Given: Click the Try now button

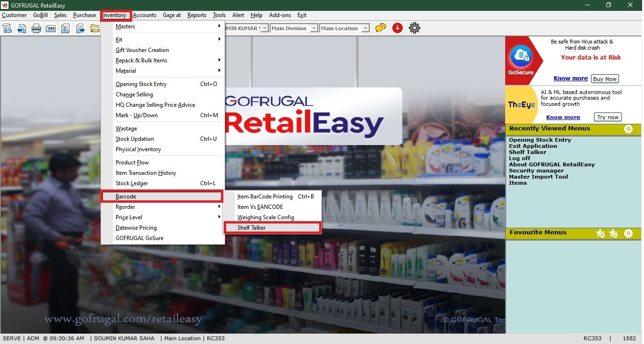Looking at the screenshot, I should pyautogui.click(x=608, y=117).
